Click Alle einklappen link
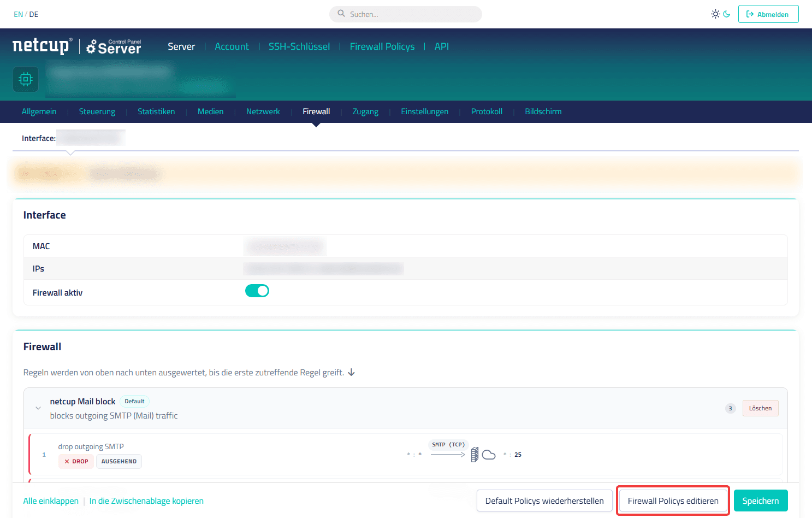Screen dimensions: 812x518 tap(51, 501)
